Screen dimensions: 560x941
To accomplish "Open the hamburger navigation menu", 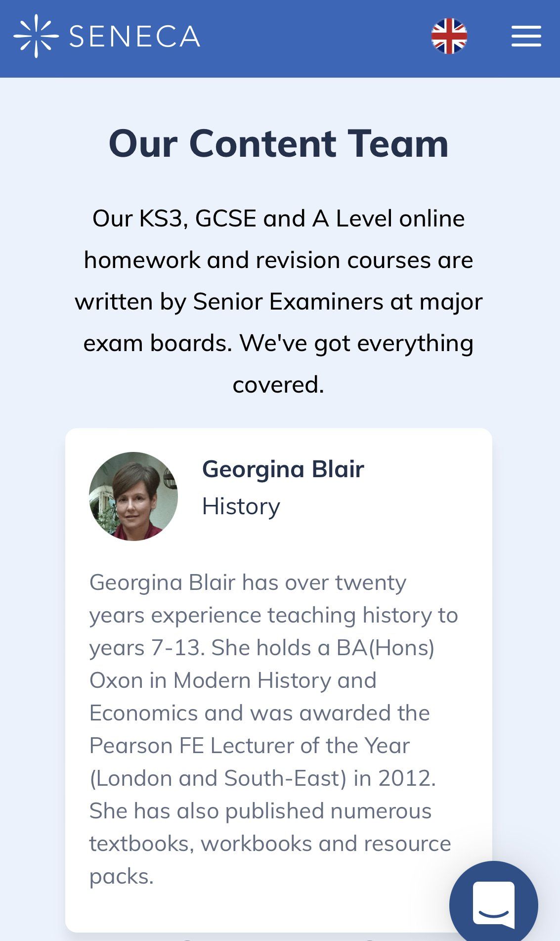I will click(x=526, y=37).
